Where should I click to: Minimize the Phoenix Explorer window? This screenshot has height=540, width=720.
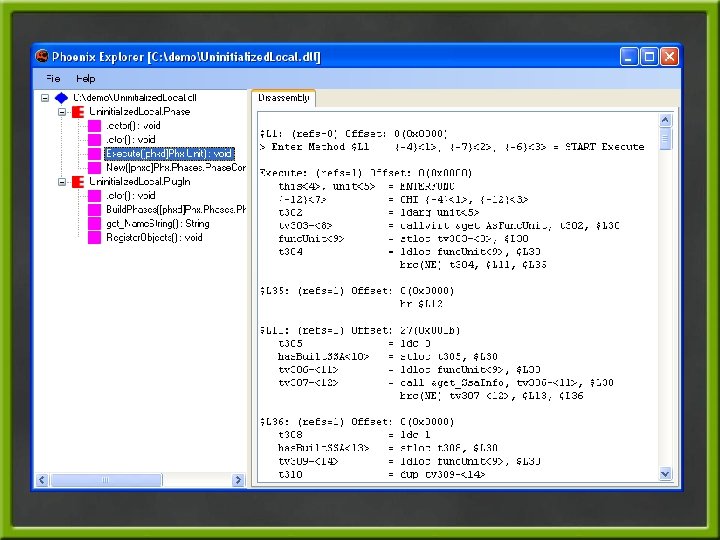coord(629,57)
